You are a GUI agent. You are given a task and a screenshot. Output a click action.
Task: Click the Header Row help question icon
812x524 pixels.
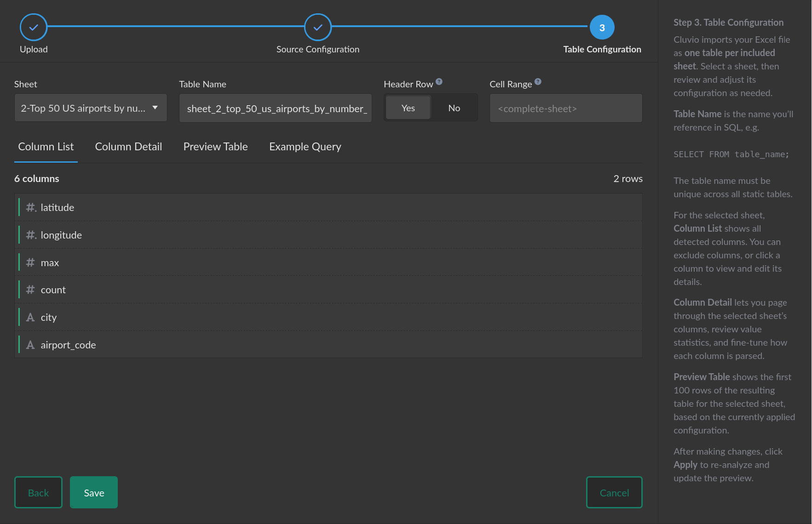pos(439,81)
